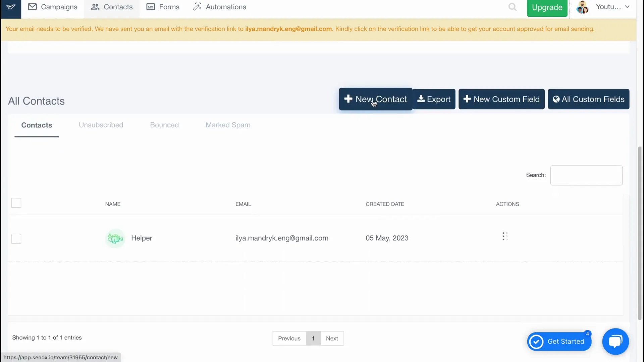Click the email verification link text
Viewport: 644px width, 362px height.
coord(288,29)
